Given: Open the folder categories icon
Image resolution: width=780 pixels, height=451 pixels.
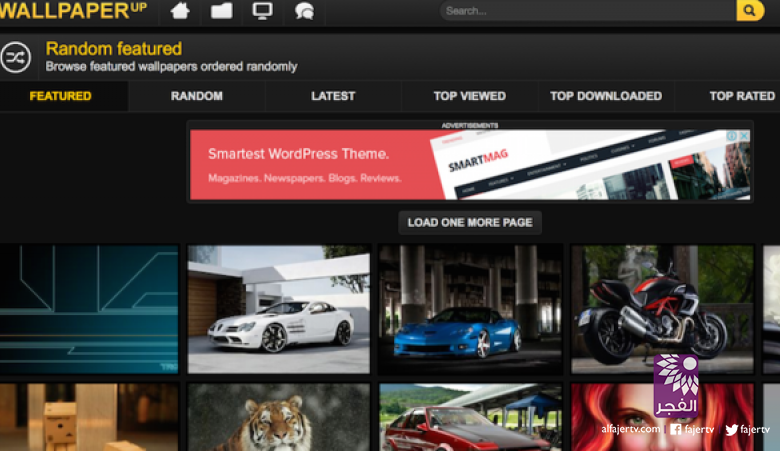Looking at the screenshot, I should (x=221, y=11).
